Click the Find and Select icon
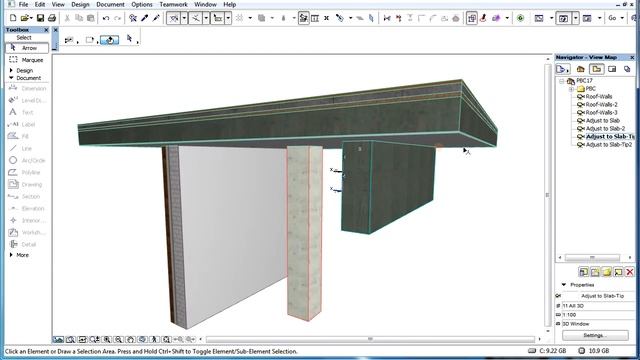Viewport: 640px width, 360px height. 133,18
